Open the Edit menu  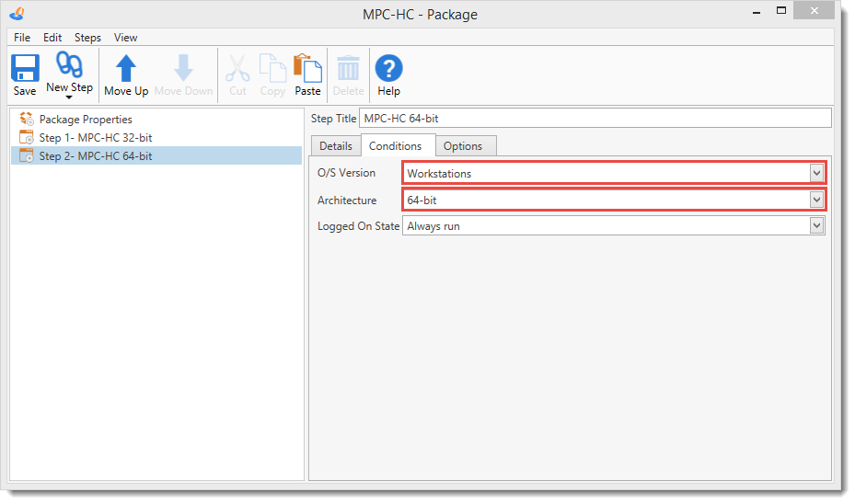[52, 38]
